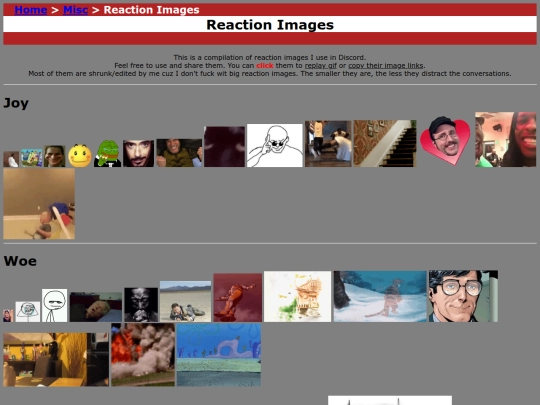Click the 'Joy' section heading
This screenshot has width=540, height=405.
(x=16, y=103)
